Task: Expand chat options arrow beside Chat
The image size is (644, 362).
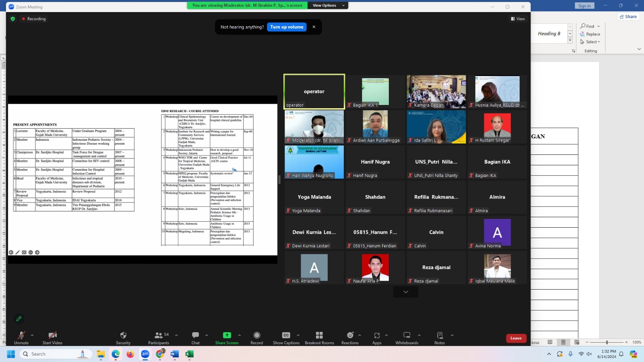Action: (206, 335)
